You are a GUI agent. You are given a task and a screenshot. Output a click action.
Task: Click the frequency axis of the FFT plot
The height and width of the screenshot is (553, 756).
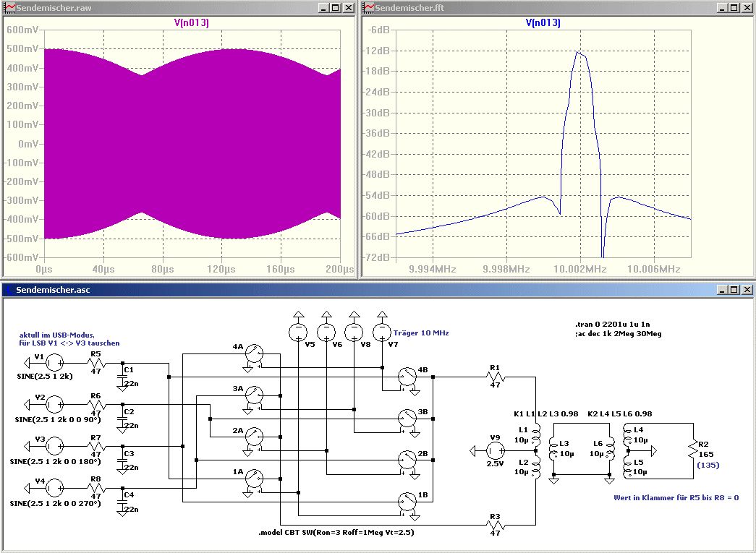[x=543, y=269]
